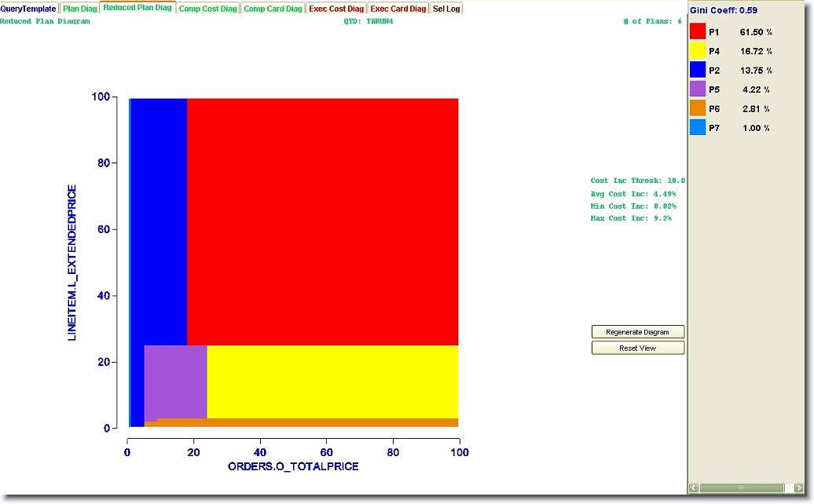Click left arrow of legend horizontal scrollbar
The image size is (814, 504).
pos(694,488)
